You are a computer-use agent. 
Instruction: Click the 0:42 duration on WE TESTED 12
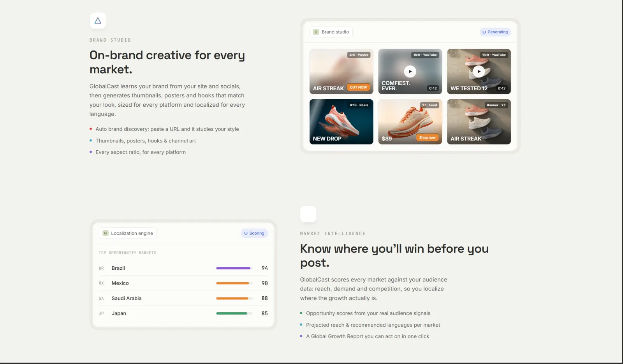pos(502,88)
